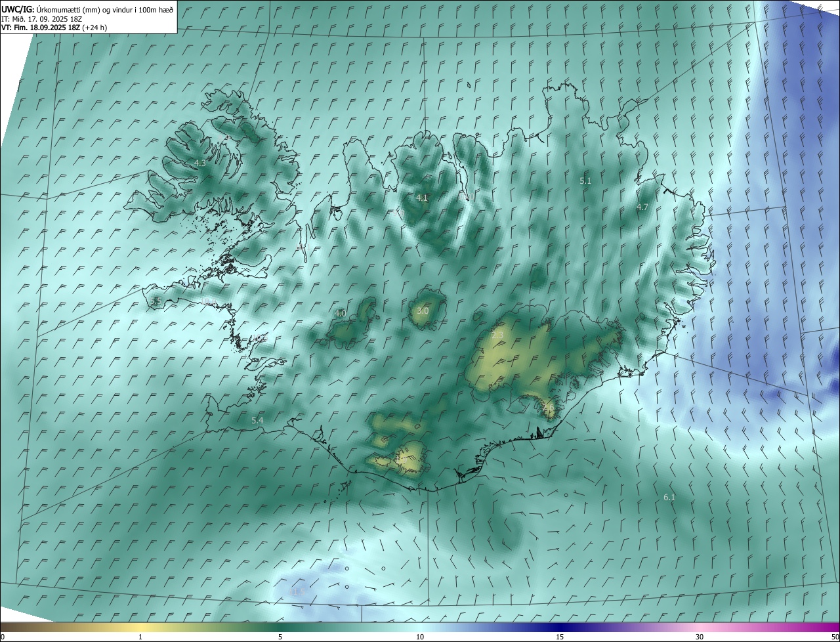Screen dimensions: 840x642
Task: Click the 4.3 value over the Westfjords
Action: [x=200, y=163]
